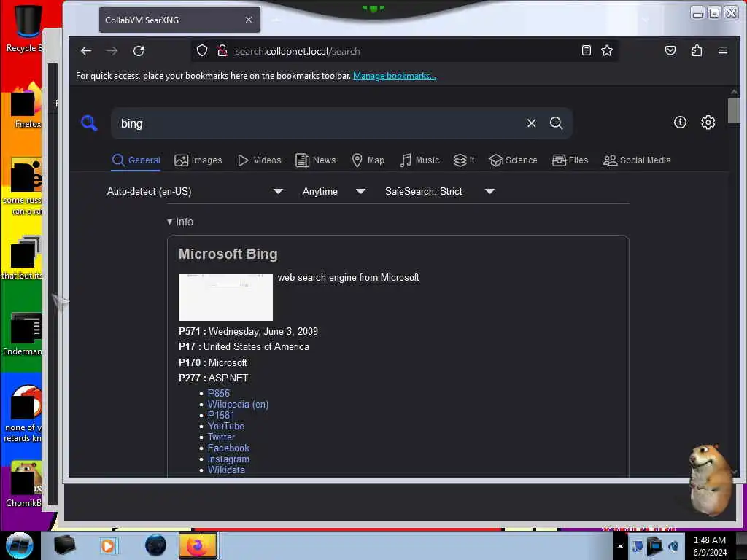Select the Microsoft Bing heading text

tap(228, 254)
